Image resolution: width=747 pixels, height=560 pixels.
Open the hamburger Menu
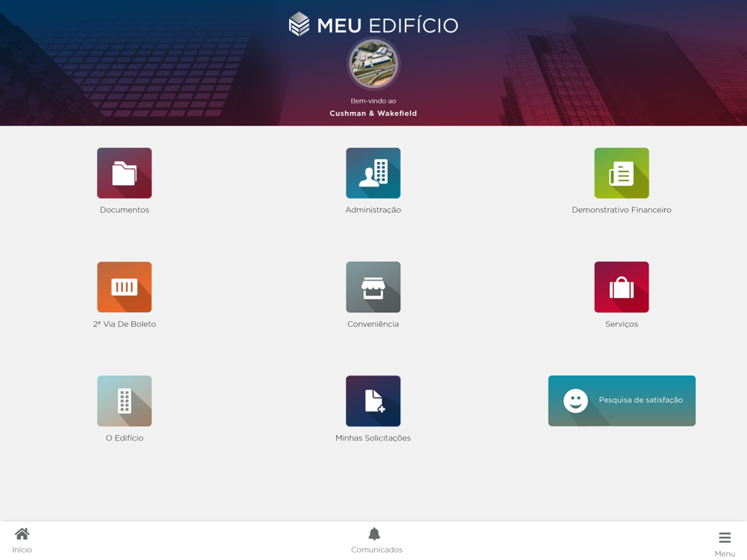pos(725,544)
